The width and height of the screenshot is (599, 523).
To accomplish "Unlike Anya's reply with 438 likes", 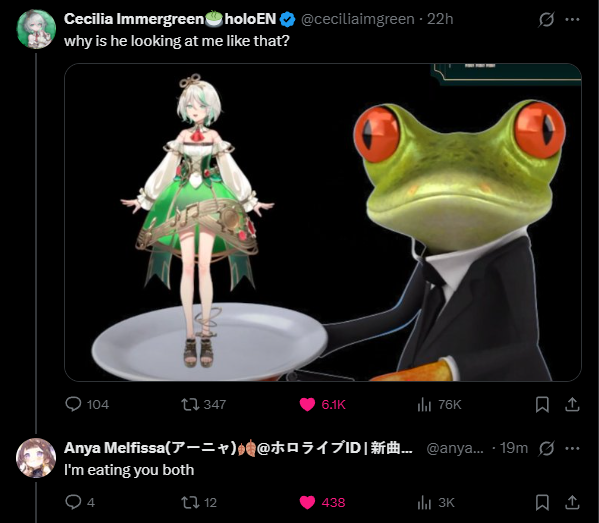I will tap(322, 502).
